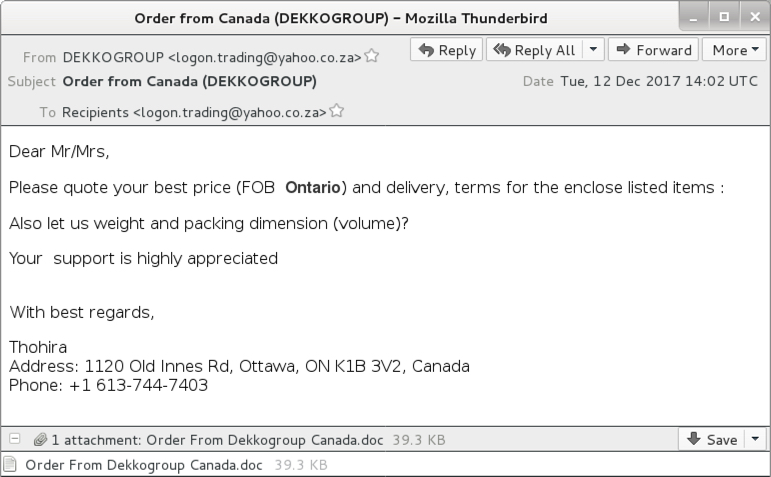
Task: Collapse the attachment list pane
Action: coord(15,438)
